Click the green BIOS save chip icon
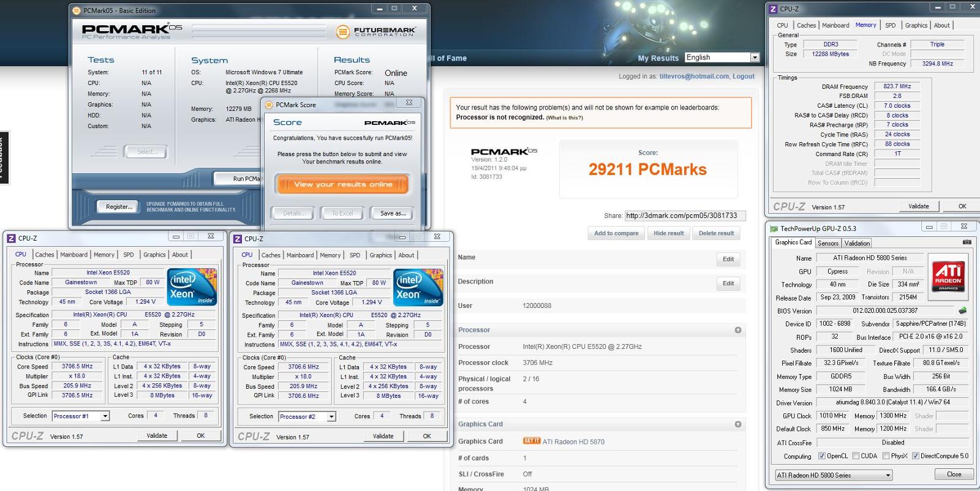This screenshot has height=491, width=980. (x=963, y=310)
